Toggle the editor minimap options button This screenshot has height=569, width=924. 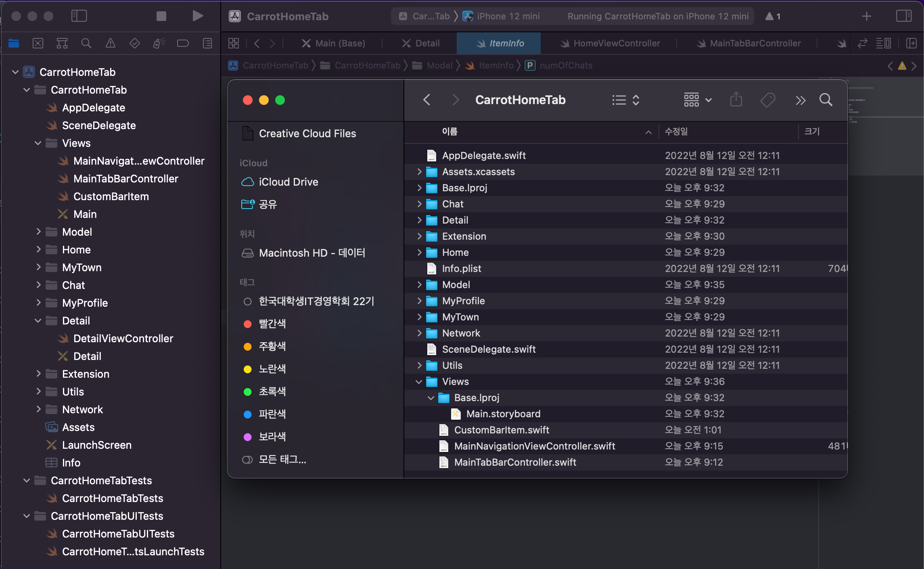pos(883,43)
